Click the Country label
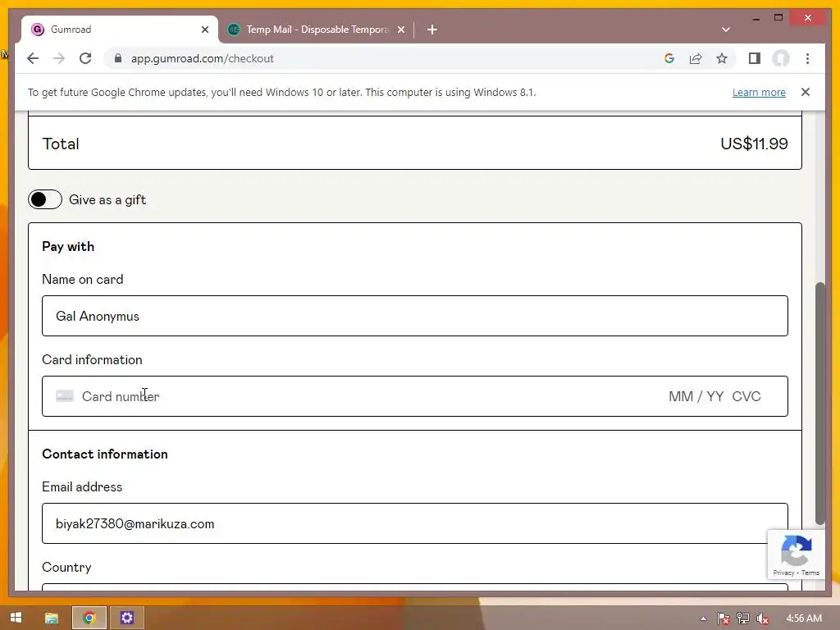This screenshot has height=630, width=840. 66,568
